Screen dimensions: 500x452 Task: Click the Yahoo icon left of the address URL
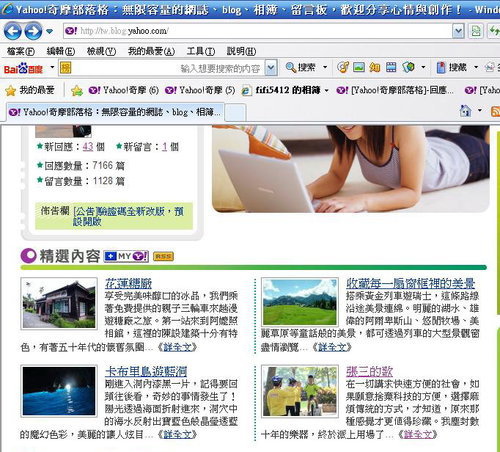point(71,31)
